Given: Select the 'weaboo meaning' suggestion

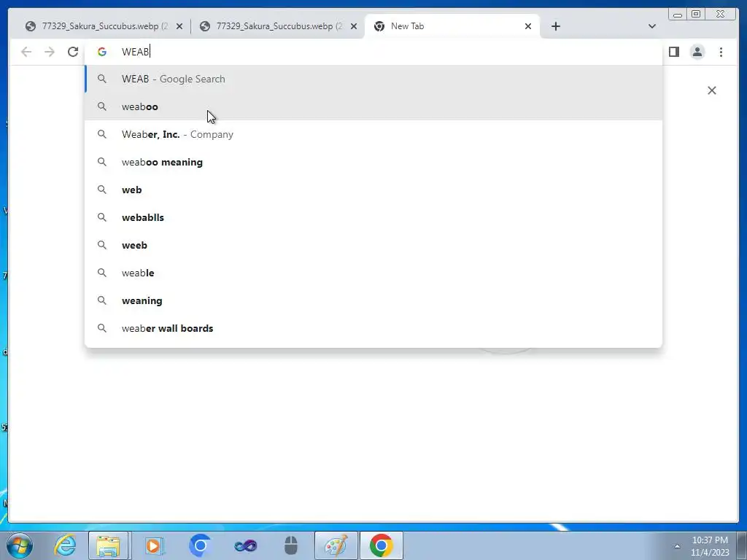Looking at the screenshot, I should pyautogui.click(x=373, y=162).
